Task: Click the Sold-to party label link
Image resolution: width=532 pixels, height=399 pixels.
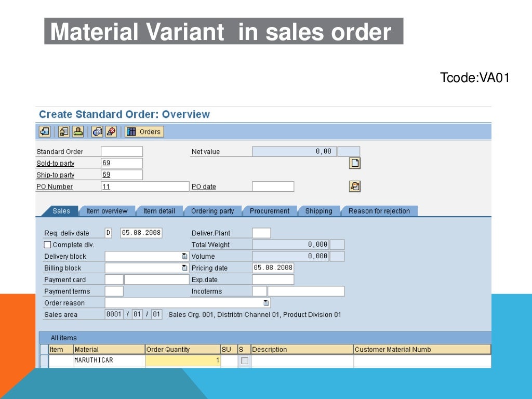Action: 55,163
